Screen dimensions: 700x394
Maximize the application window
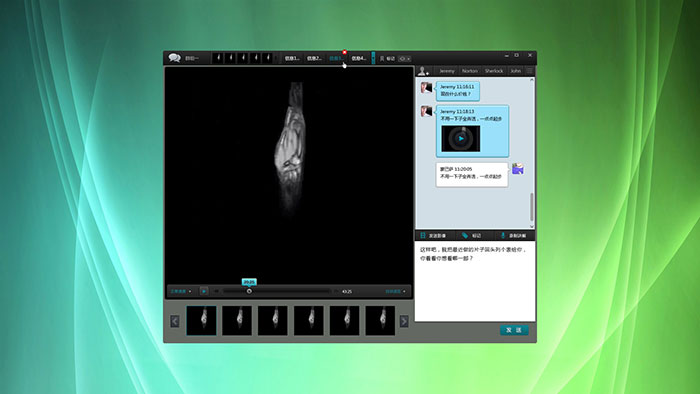point(517,55)
